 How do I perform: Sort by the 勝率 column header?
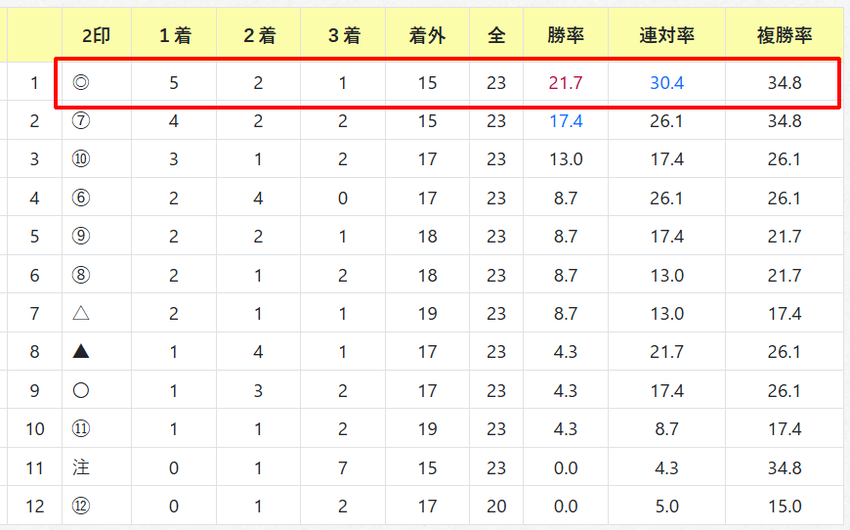point(565,36)
